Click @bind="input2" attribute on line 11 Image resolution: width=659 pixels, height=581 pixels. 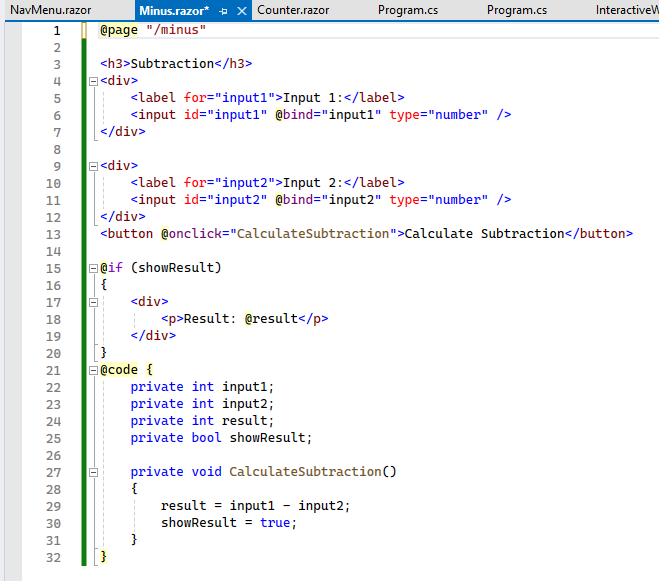328,199
